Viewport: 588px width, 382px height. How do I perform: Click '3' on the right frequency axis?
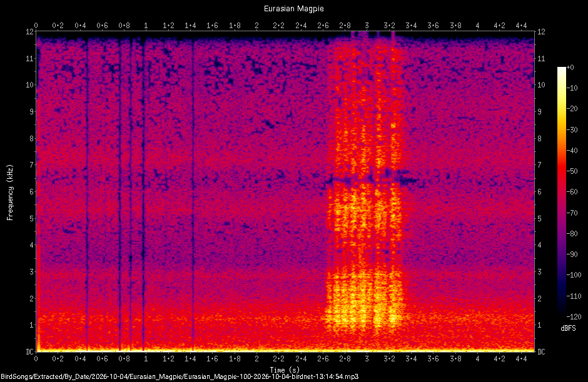click(x=539, y=272)
